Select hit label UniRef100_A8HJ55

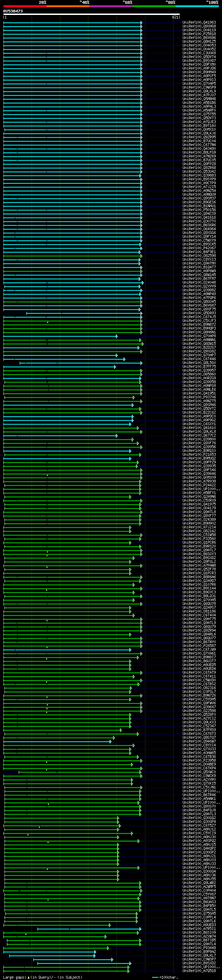(x=199, y=879)
